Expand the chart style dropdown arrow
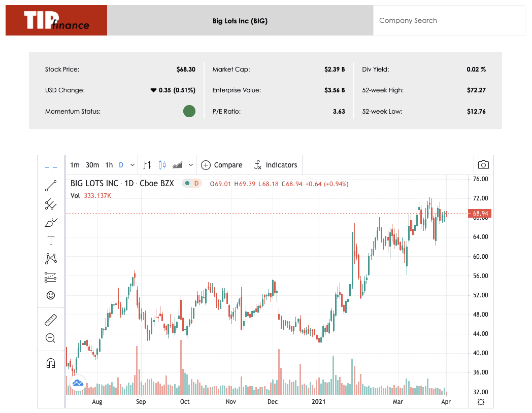 click(x=191, y=165)
